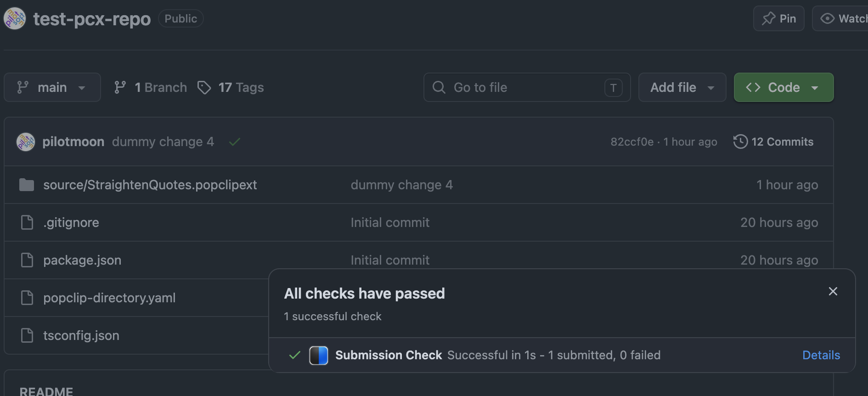Click the '1 successful check' summary text
This screenshot has height=396, width=868.
[x=333, y=317]
